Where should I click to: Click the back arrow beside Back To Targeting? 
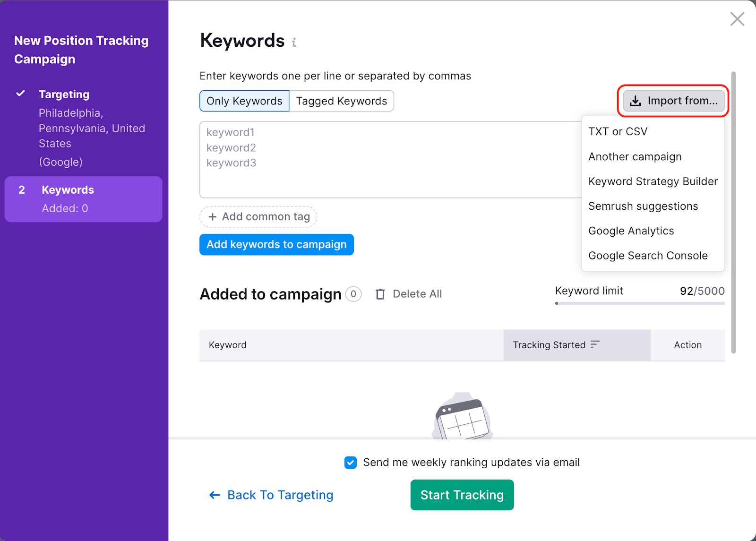click(x=214, y=495)
